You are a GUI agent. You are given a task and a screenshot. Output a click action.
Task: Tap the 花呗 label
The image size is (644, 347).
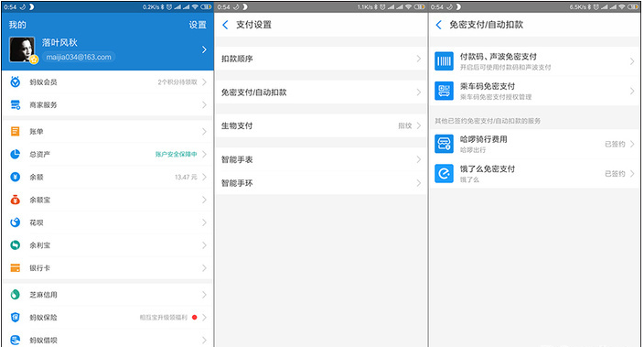tap(37, 222)
